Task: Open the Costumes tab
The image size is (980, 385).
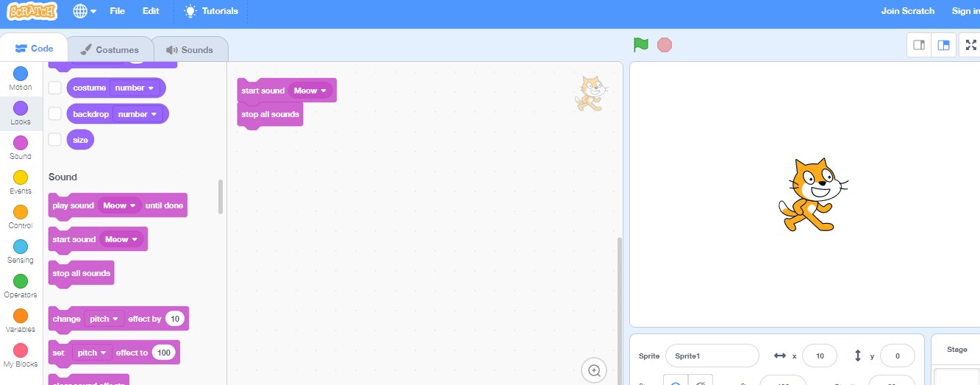Action: (110, 50)
